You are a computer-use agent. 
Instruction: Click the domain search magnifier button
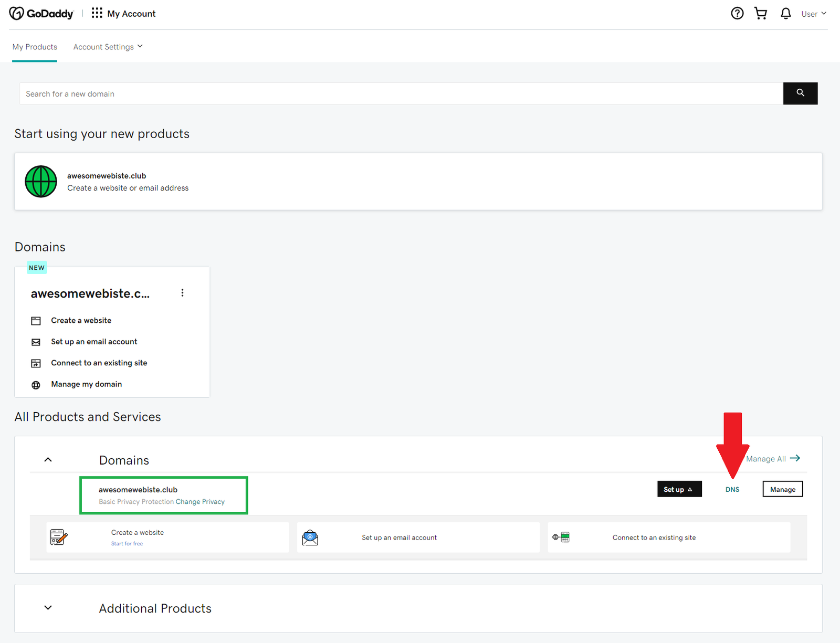[800, 93]
